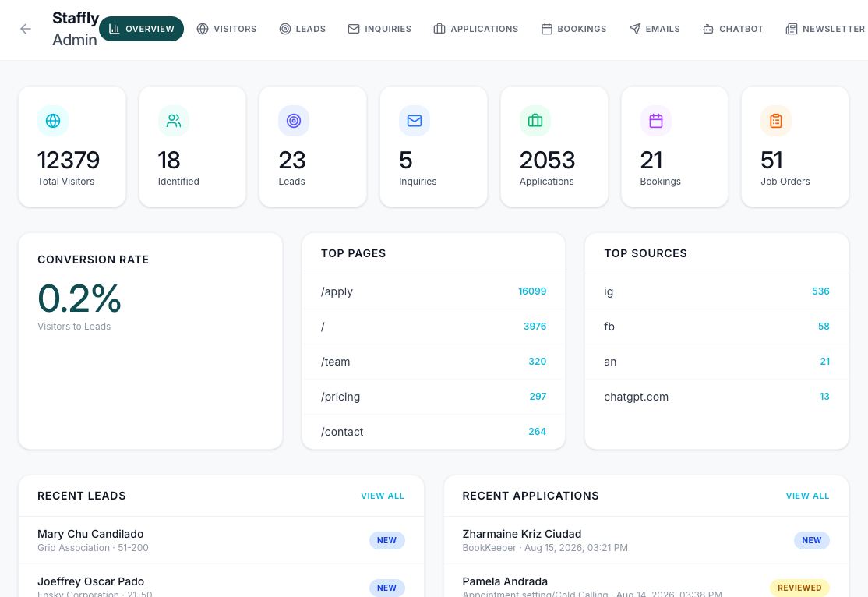
Task: Click the target icon beside Leads tab
Action: pos(285,29)
